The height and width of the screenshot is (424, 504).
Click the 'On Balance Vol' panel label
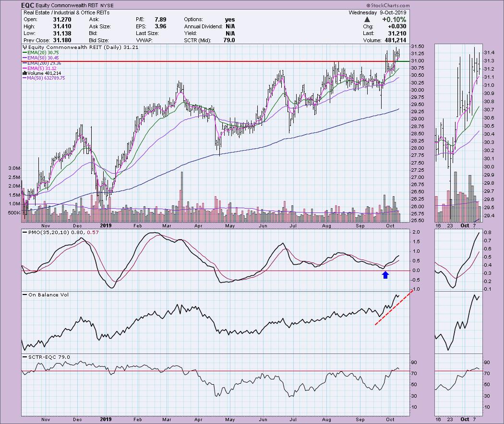(48, 294)
